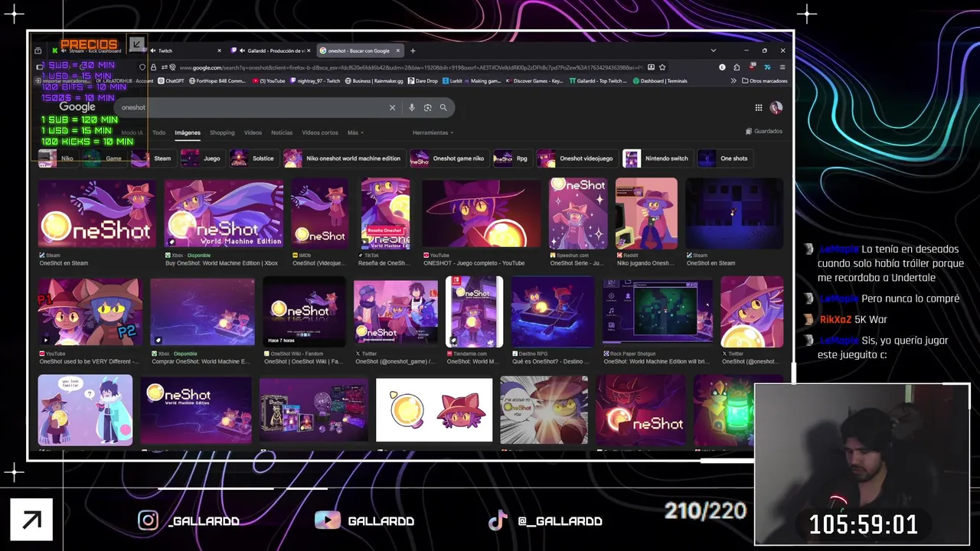Screen dimensions: 980x551
Task: Switch to the Gallardd Producción browser tab
Action: coord(272,51)
